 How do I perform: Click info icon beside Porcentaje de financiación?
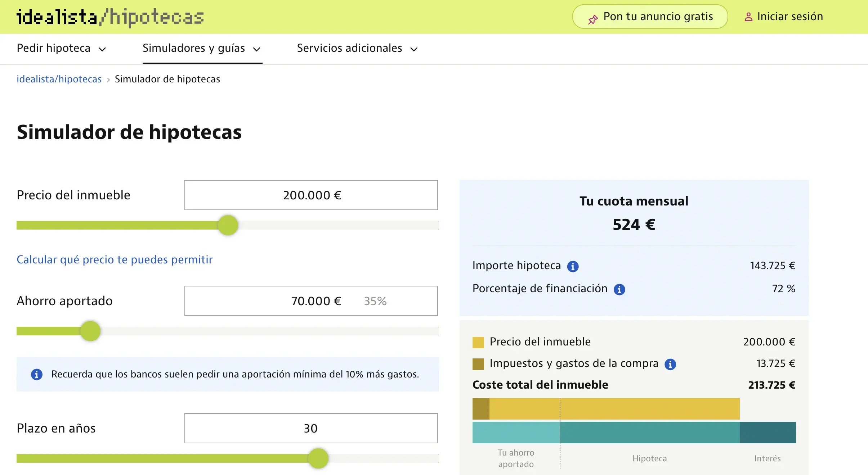click(619, 289)
